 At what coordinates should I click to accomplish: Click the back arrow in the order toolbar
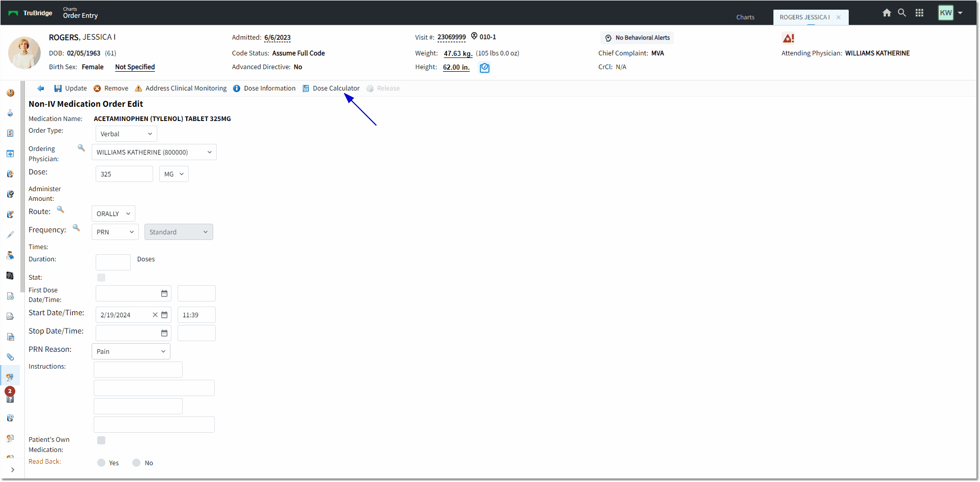[x=41, y=88]
